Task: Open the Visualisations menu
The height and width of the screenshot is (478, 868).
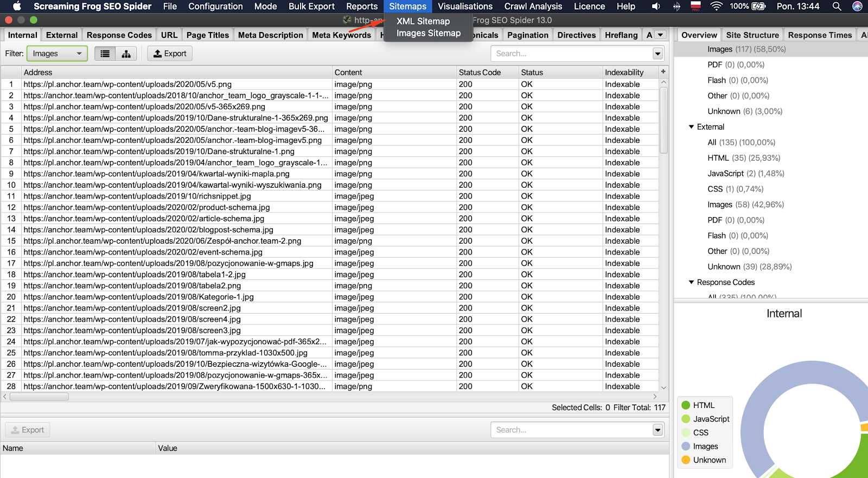Action: (465, 7)
